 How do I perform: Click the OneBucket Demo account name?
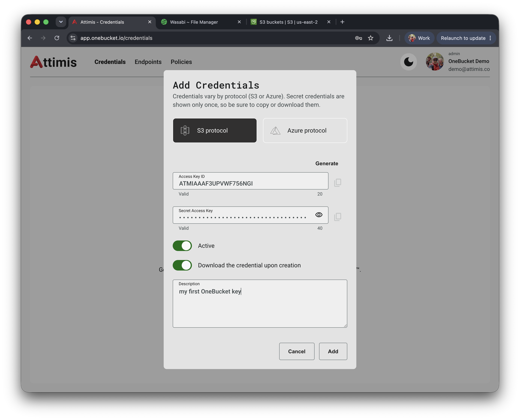tap(469, 61)
